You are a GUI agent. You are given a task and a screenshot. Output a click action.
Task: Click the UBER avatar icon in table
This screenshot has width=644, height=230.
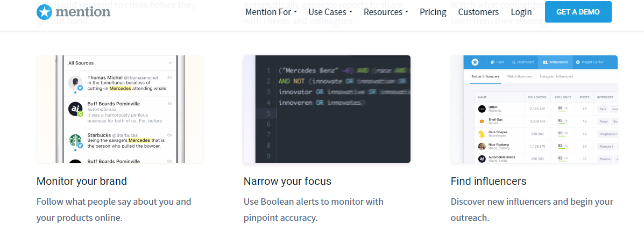pyautogui.click(x=482, y=109)
